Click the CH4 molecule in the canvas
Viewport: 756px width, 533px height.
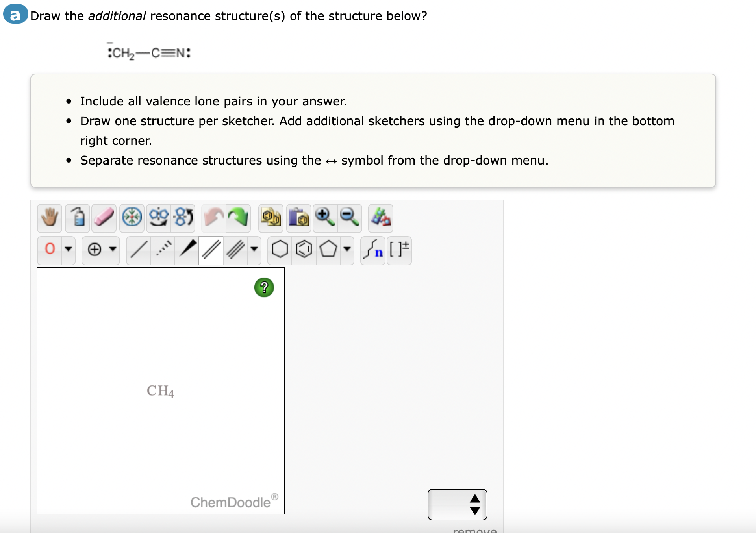coord(160,391)
